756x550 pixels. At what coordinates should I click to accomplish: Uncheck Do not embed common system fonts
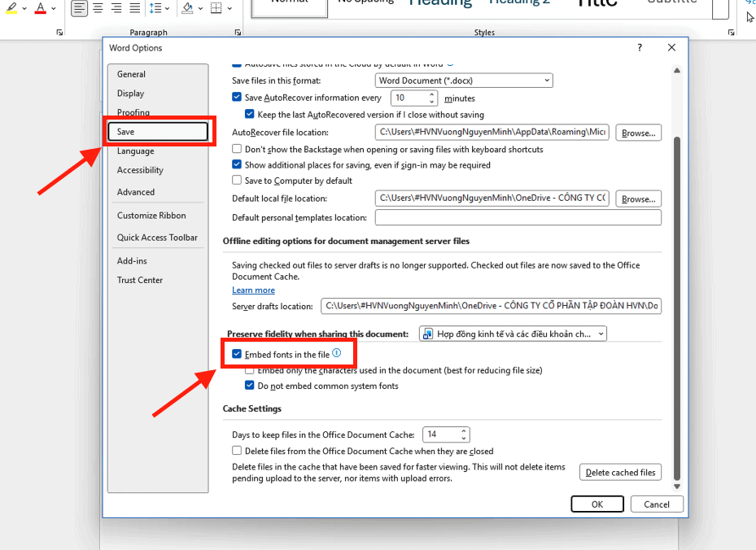(250, 386)
